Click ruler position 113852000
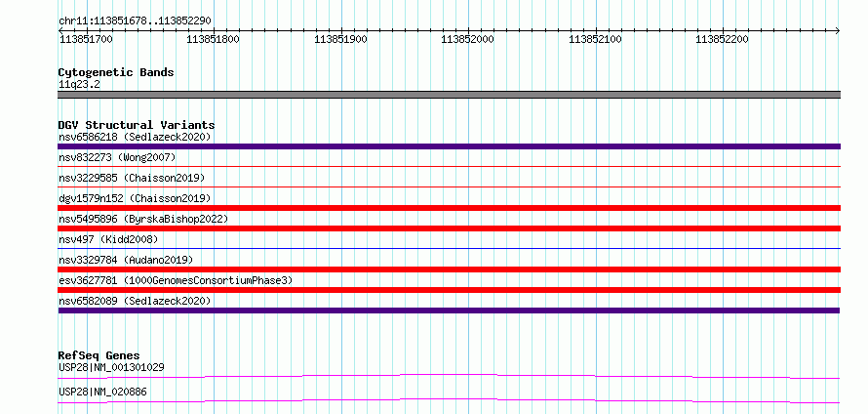The image size is (868, 414). (468, 39)
